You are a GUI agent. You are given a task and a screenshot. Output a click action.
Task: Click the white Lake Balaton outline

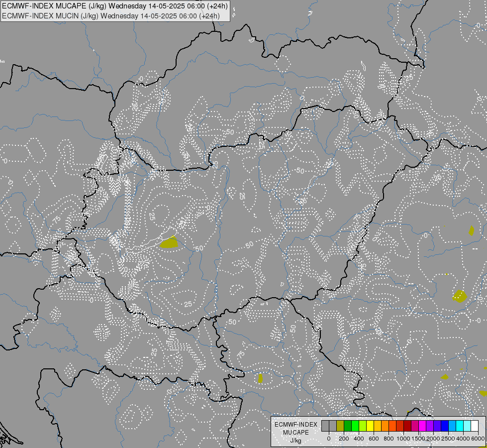point(151,241)
